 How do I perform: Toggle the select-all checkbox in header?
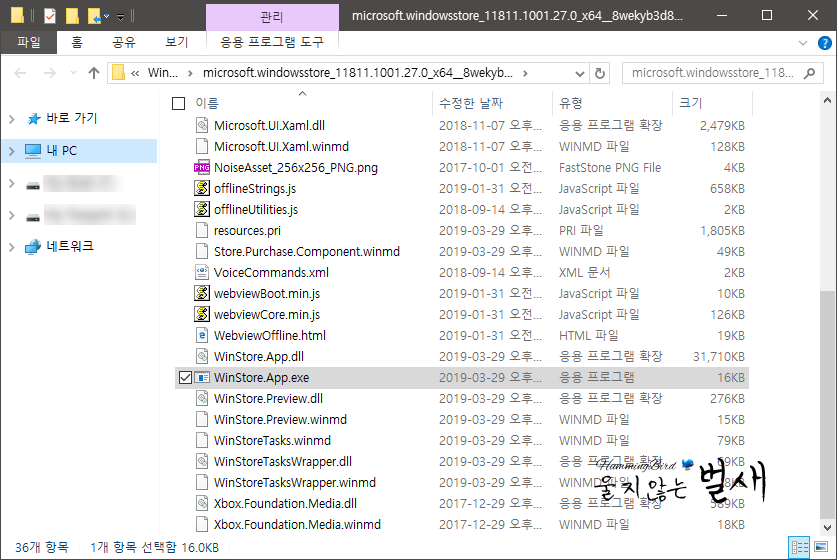coord(178,103)
